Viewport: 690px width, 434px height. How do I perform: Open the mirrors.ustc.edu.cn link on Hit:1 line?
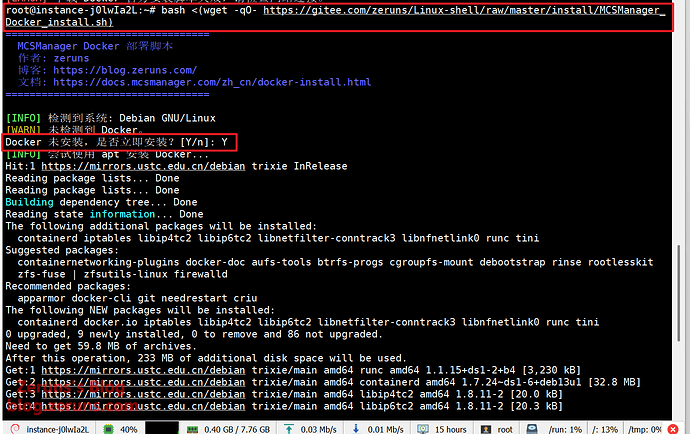[143, 166]
